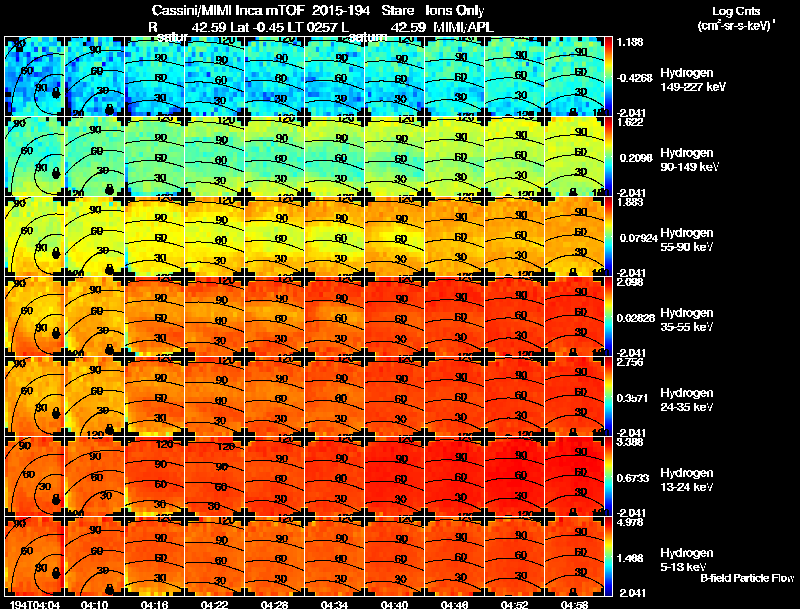Click the 'MIMI/APL' header text
Viewport: 800px width, 609px height.
[x=463, y=27]
